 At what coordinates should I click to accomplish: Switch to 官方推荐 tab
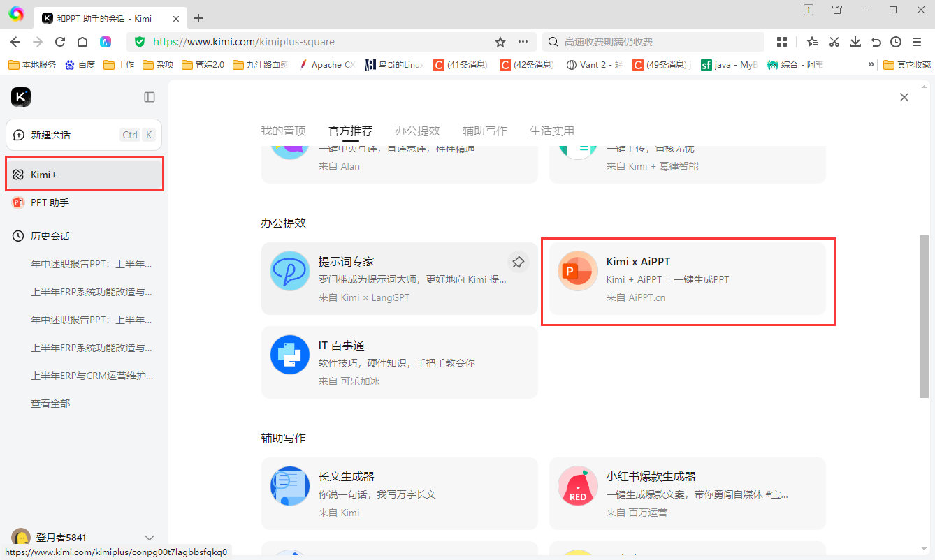click(x=351, y=131)
